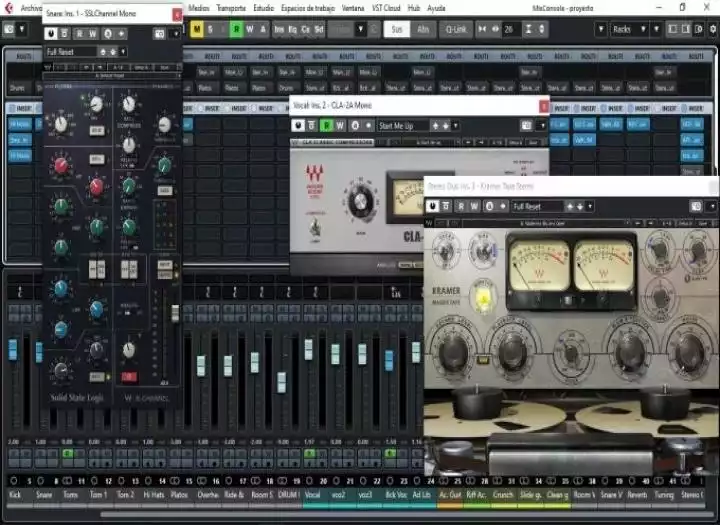720x525 pixels.
Task: Click the bypass icon in the SSLChannel window
Action: pyautogui.click(x=64, y=34)
